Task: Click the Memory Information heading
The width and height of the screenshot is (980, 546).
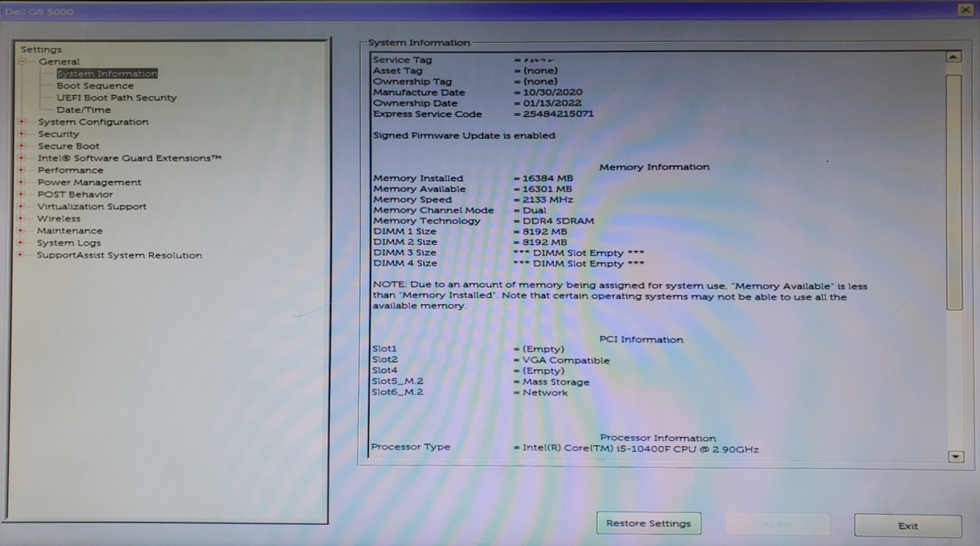Action: pyautogui.click(x=654, y=167)
